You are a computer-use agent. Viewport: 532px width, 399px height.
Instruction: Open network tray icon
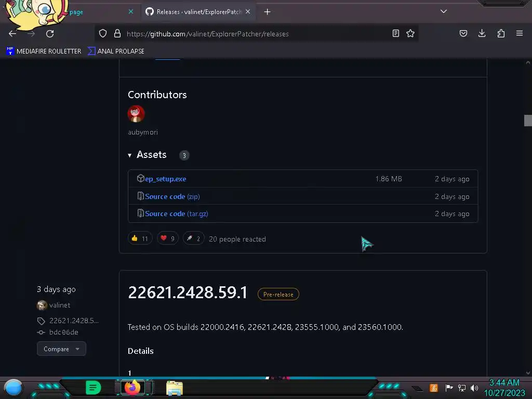461,388
